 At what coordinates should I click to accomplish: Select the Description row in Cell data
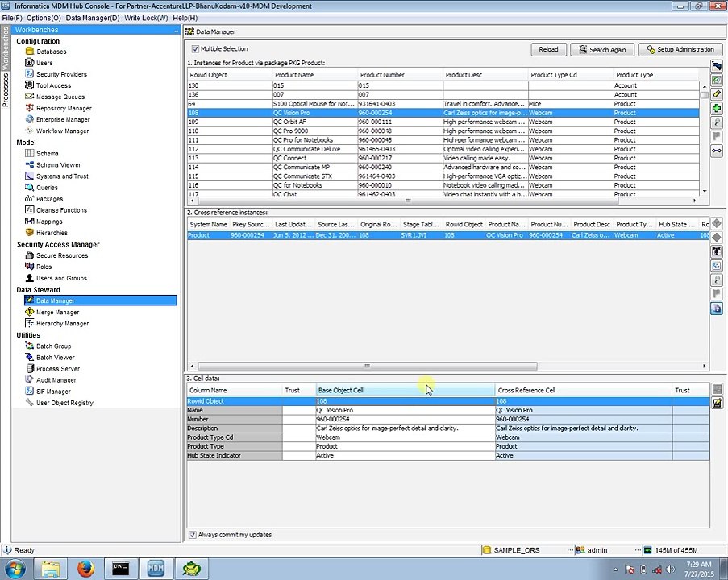[448, 429]
